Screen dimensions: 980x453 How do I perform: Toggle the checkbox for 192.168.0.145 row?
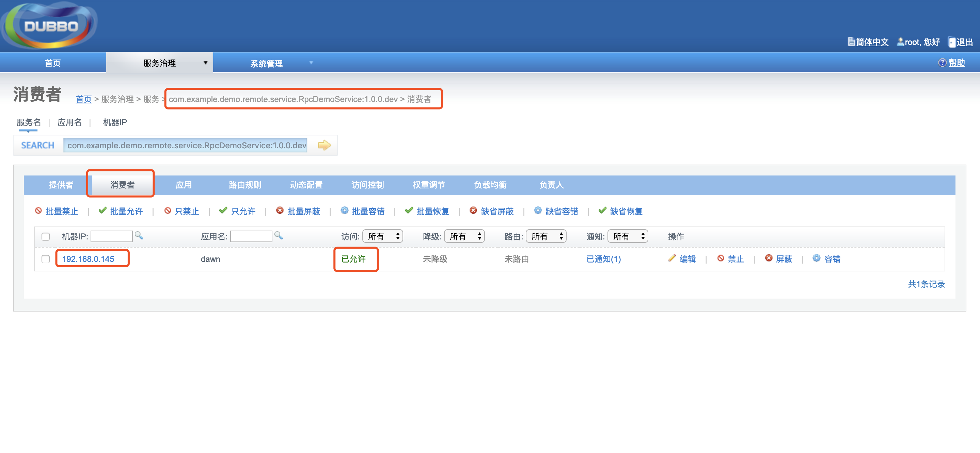click(44, 258)
